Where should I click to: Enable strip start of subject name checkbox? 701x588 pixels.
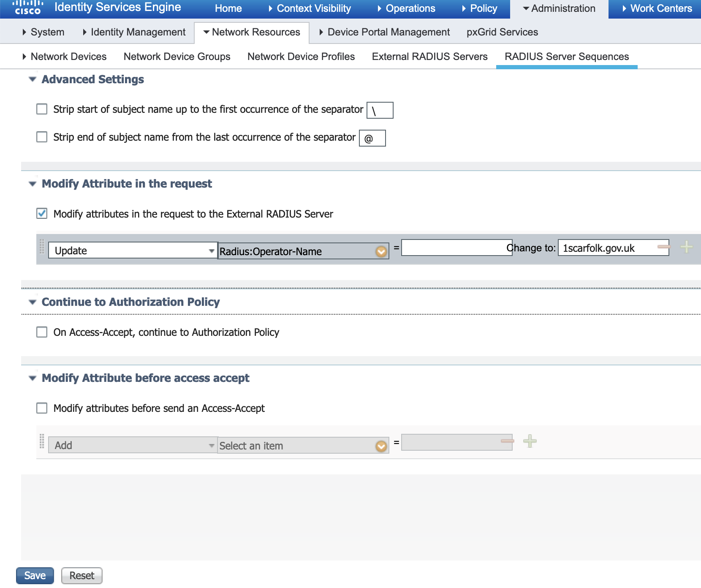(x=42, y=109)
